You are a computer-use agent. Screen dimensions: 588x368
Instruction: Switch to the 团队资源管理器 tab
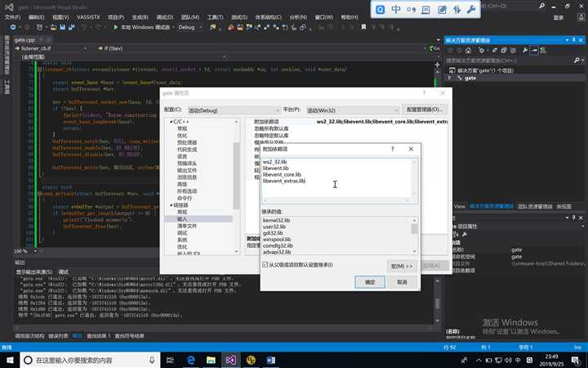coord(535,207)
